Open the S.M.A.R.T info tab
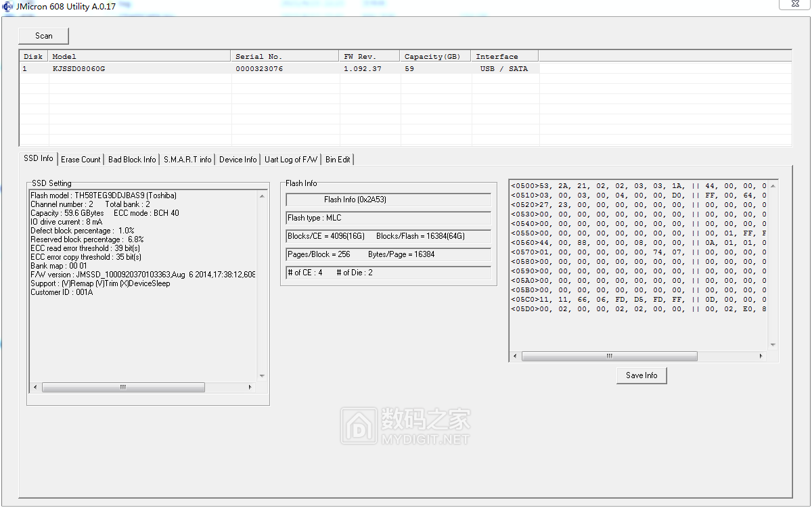812x508 pixels. click(187, 160)
